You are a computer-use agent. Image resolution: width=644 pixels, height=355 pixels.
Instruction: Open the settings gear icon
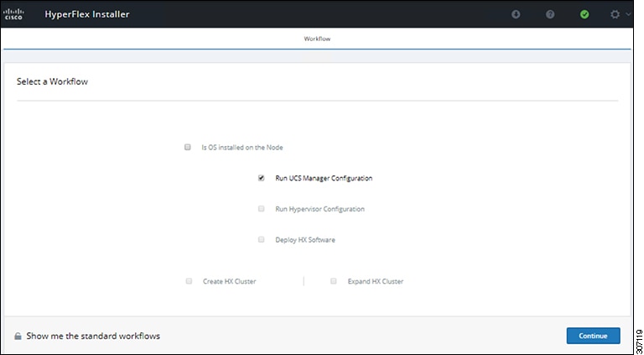[x=616, y=14]
